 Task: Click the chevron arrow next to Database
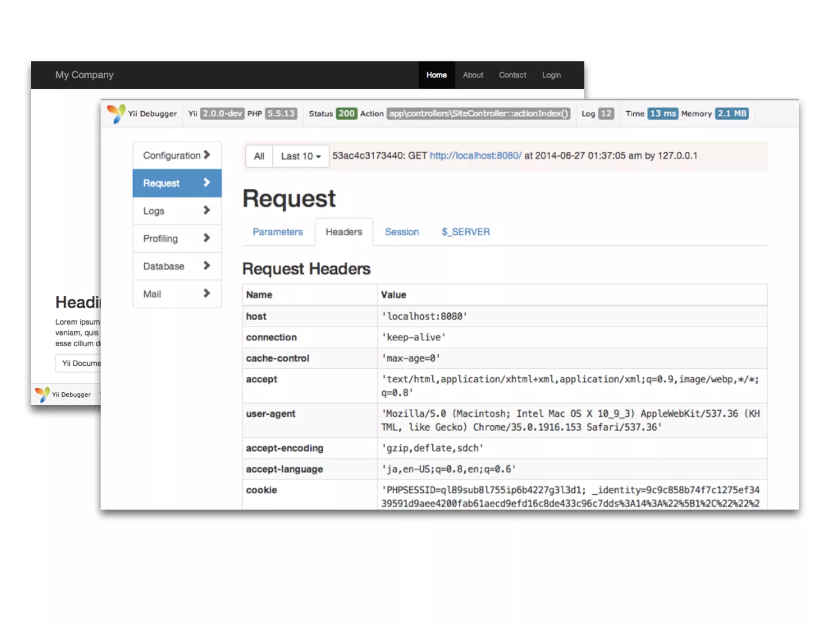click(207, 266)
